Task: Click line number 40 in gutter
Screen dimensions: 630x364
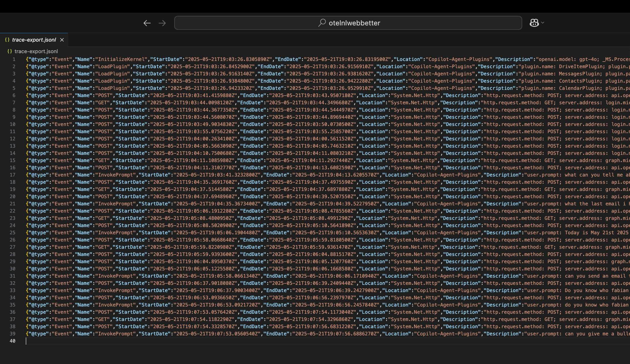Action: (x=12, y=341)
